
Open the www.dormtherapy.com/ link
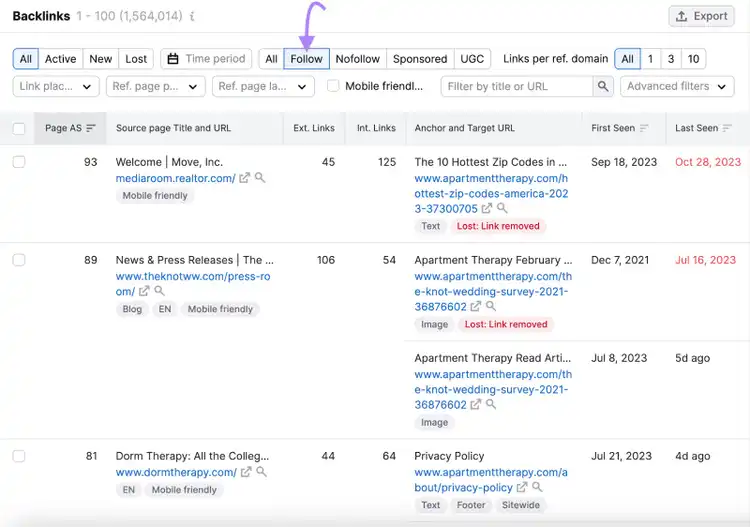pyautogui.click(x=176, y=472)
